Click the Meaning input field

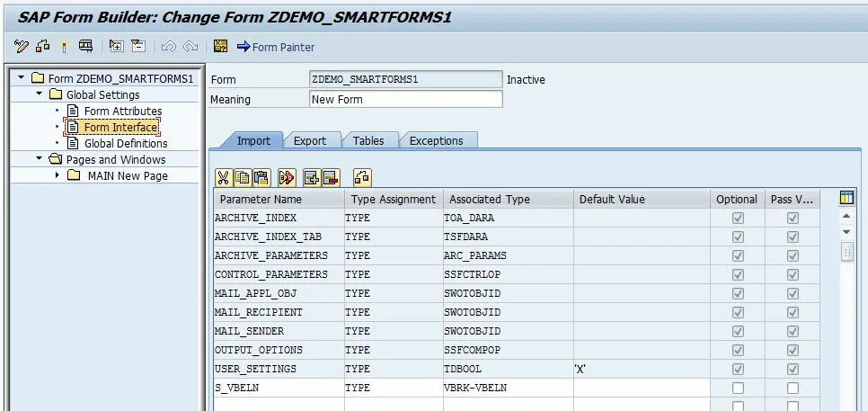[406, 100]
